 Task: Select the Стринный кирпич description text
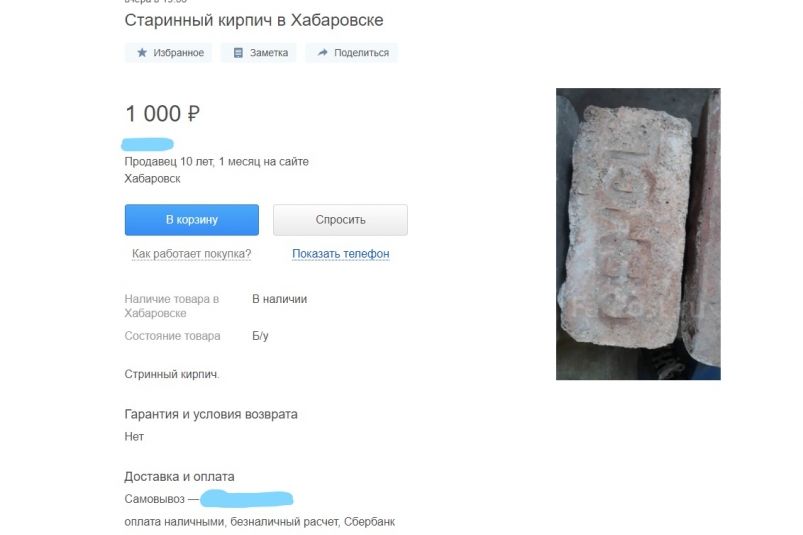tap(172, 374)
